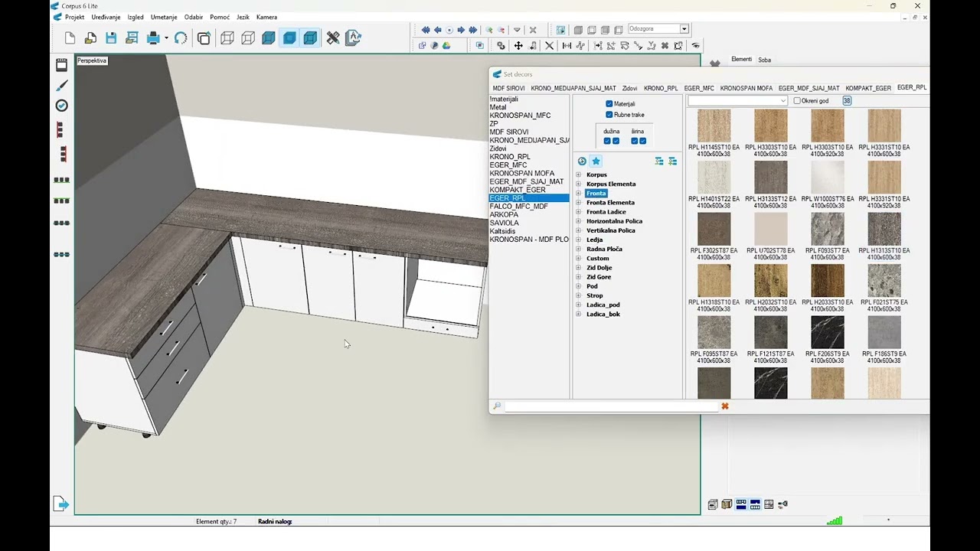Click the double right arrow navigation icon
980x551 pixels.
[x=472, y=30]
